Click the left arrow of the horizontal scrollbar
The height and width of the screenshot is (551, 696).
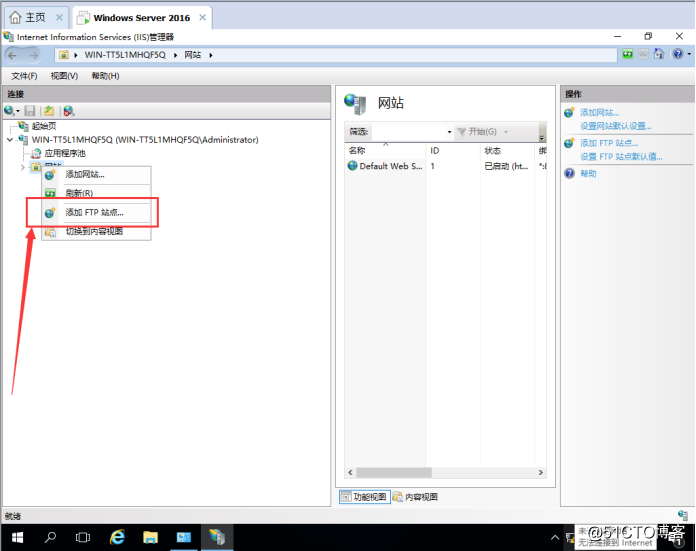350,472
